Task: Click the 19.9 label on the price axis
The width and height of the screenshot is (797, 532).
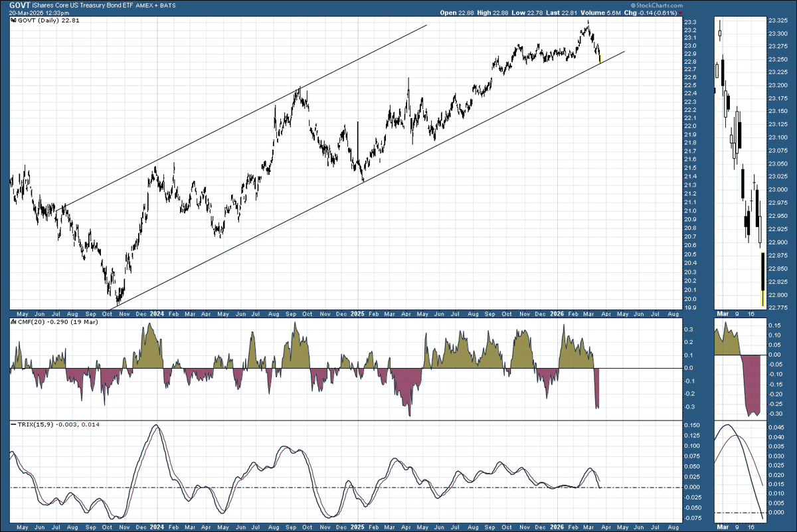Action: [689, 308]
